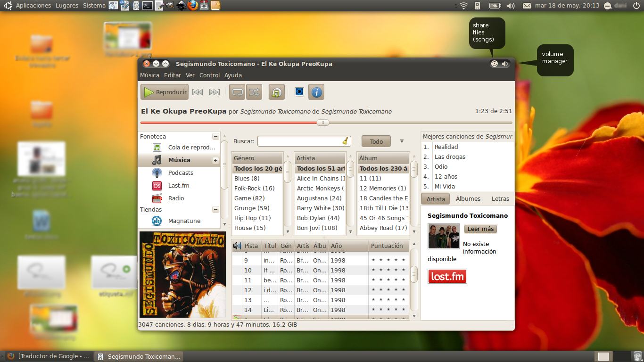
Task: Open the Ayuda menu
Action: pyautogui.click(x=233, y=75)
